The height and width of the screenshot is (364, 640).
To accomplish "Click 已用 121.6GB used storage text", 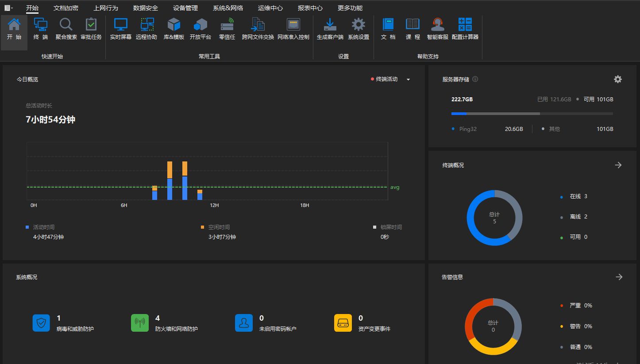I will 554,100.
